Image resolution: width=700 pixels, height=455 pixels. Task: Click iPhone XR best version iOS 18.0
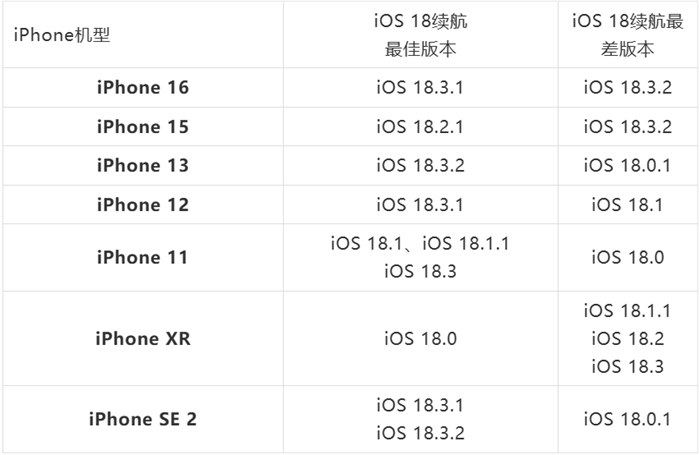tap(421, 338)
